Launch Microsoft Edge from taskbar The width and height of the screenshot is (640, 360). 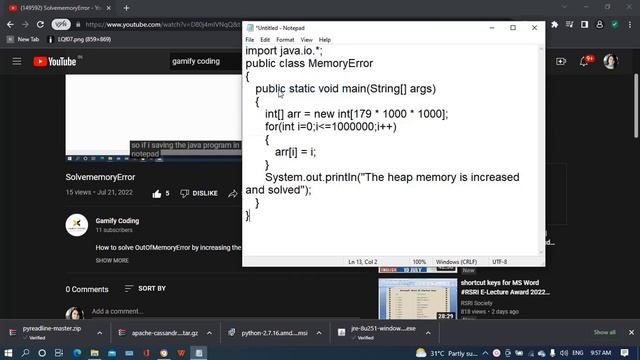click(77, 353)
